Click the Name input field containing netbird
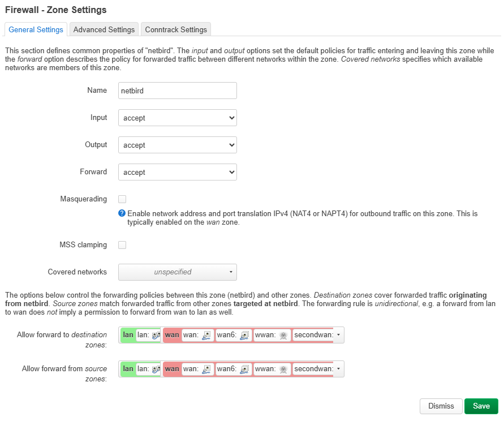504x421 pixels. point(177,91)
